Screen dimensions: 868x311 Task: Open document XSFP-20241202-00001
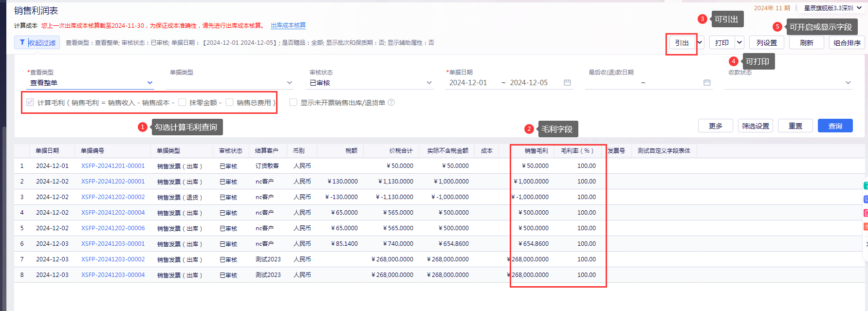pyautogui.click(x=113, y=182)
